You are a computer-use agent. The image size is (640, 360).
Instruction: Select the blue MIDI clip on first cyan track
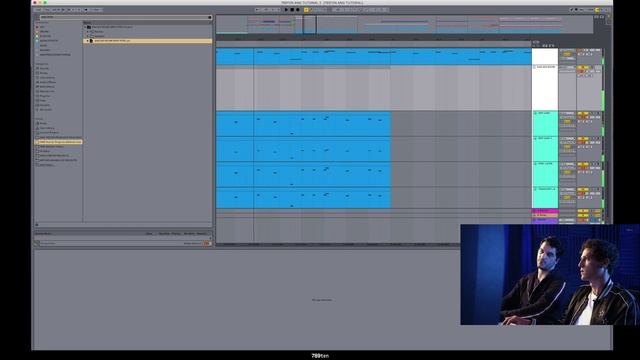tap(303, 124)
